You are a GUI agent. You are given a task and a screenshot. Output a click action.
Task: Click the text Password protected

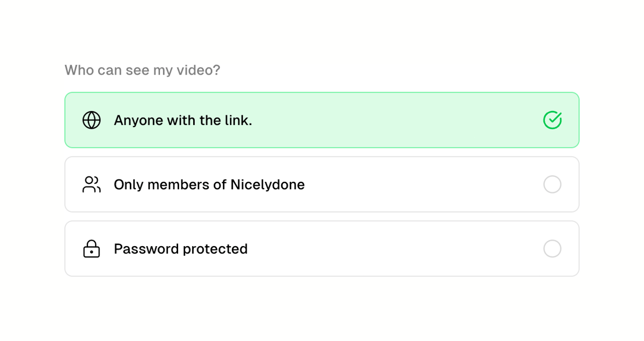pyautogui.click(x=180, y=248)
